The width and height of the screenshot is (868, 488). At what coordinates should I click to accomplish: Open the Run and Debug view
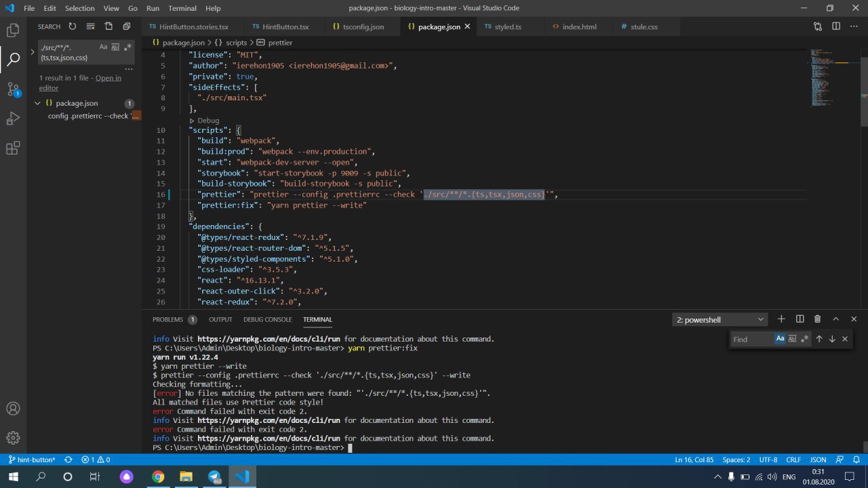tap(13, 119)
